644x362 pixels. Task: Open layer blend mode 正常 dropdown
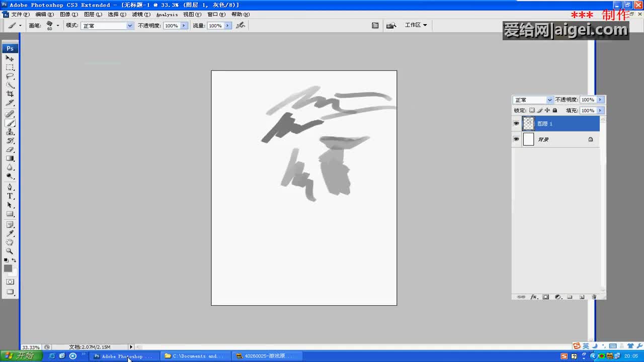click(x=533, y=100)
